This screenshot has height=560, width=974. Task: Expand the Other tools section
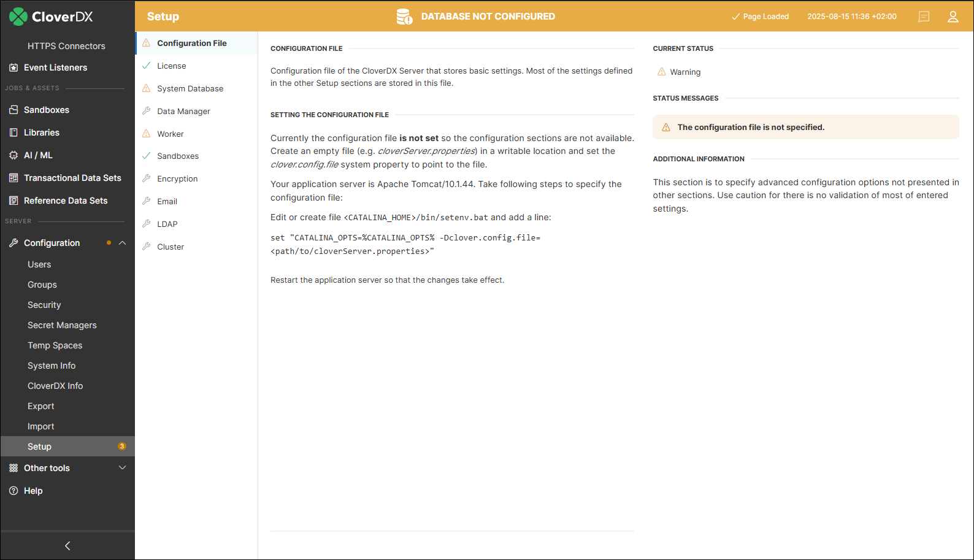(x=123, y=468)
